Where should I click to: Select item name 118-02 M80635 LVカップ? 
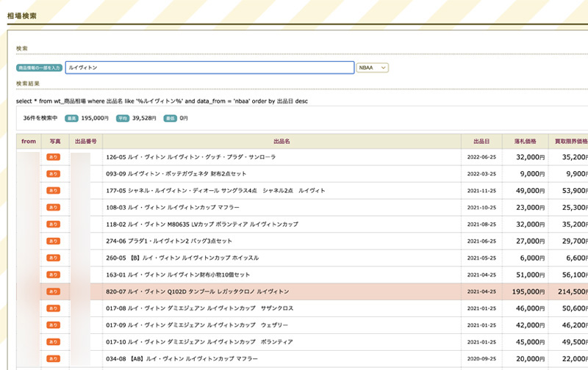click(x=201, y=225)
